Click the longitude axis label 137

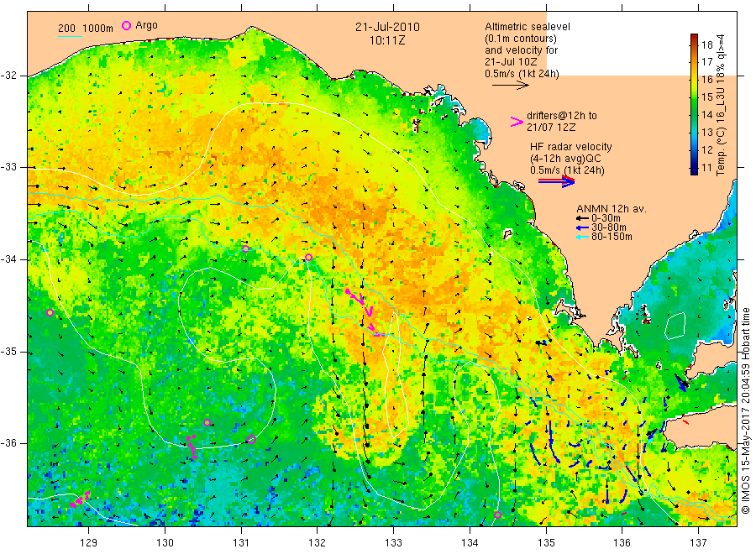tap(698, 543)
